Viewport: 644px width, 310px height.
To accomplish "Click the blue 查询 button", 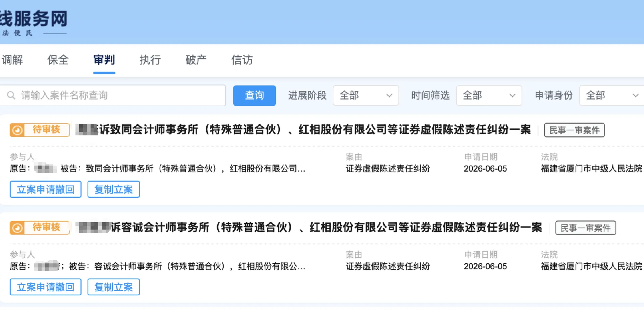I will [255, 96].
